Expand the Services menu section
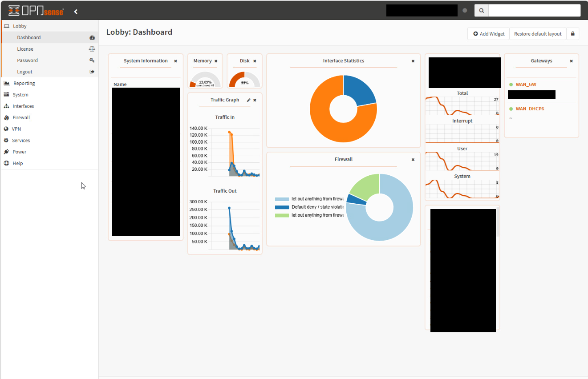This screenshot has width=588, height=379. (x=21, y=140)
